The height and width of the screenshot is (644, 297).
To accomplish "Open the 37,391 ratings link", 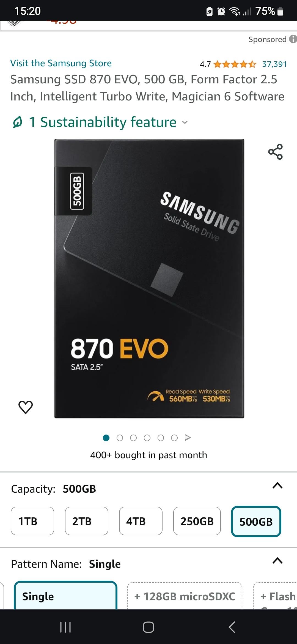I will 274,64.
